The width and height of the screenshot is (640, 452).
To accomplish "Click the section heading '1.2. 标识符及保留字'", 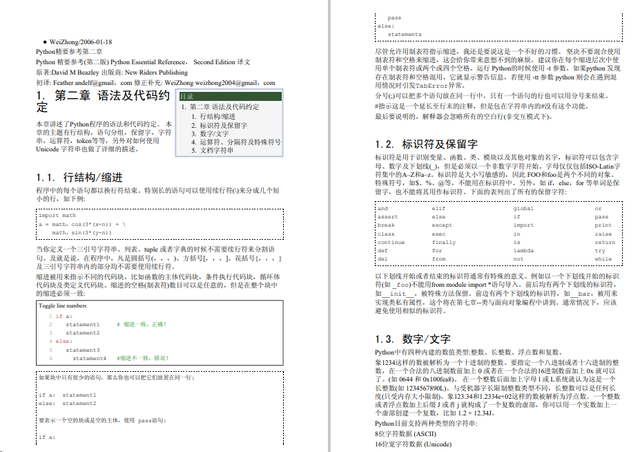I will [x=427, y=144].
